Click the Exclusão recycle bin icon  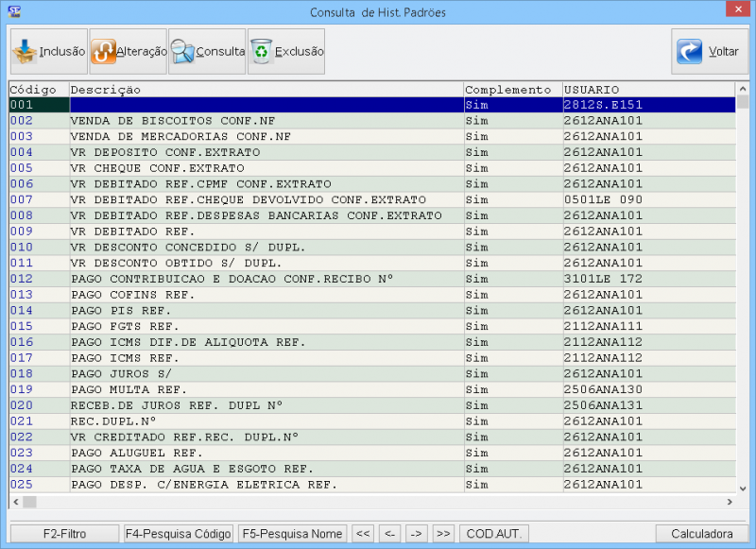pyautogui.click(x=262, y=52)
